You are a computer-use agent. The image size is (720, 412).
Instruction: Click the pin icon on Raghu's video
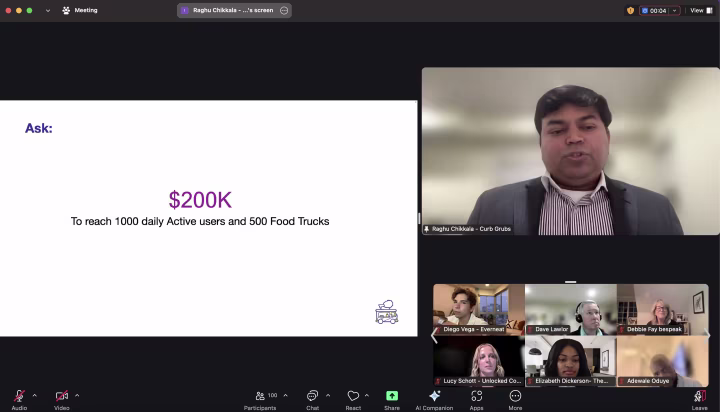[427, 229]
